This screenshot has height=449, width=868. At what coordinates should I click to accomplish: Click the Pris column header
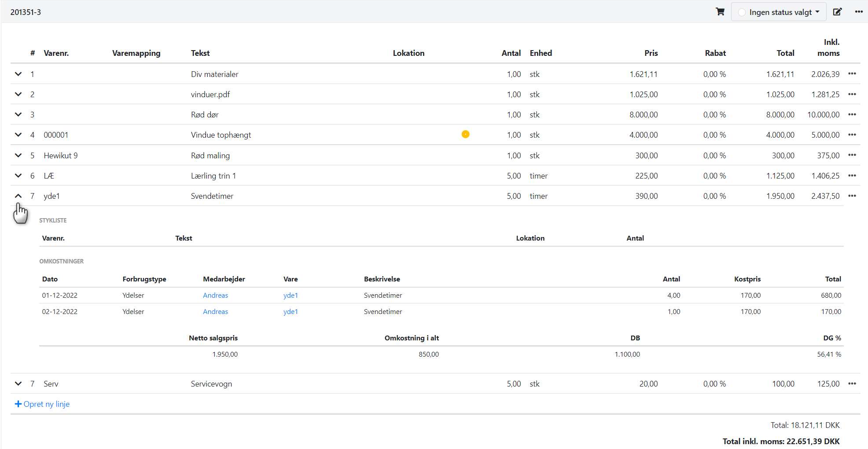tap(651, 53)
